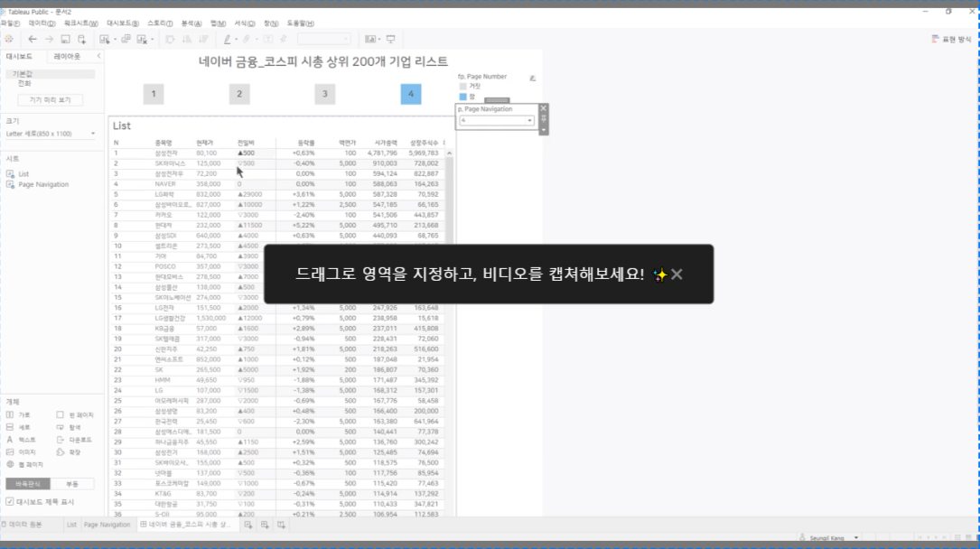Open the Page Navigation card more-options arrow
980x549 pixels.
click(543, 130)
